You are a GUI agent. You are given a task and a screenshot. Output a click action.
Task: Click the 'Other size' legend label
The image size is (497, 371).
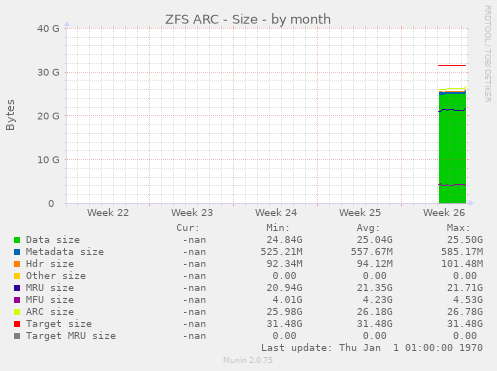(56, 276)
